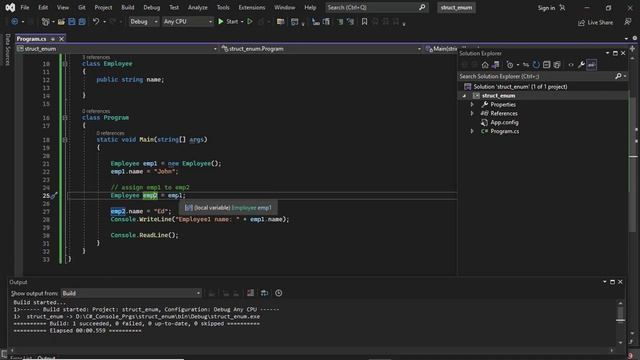Screen dimensions: 640x360
Task: Click the Undo arrow icon
Action: [x=96, y=22]
